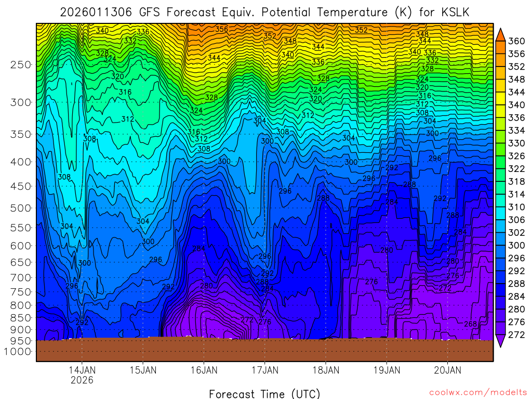
Task: Click the 1000 pressure level axis label
Action: click(18, 352)
